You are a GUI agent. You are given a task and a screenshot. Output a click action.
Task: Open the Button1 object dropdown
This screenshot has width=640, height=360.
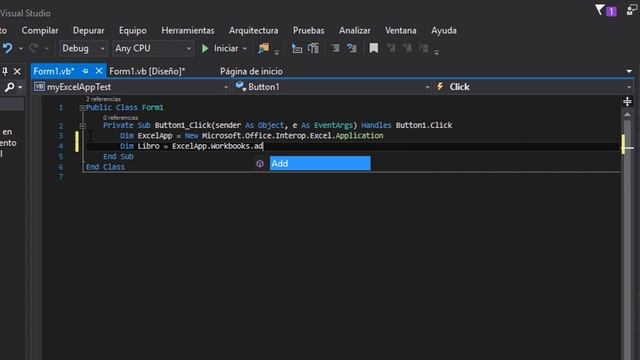pyautogui.click(x=332, y=87)
